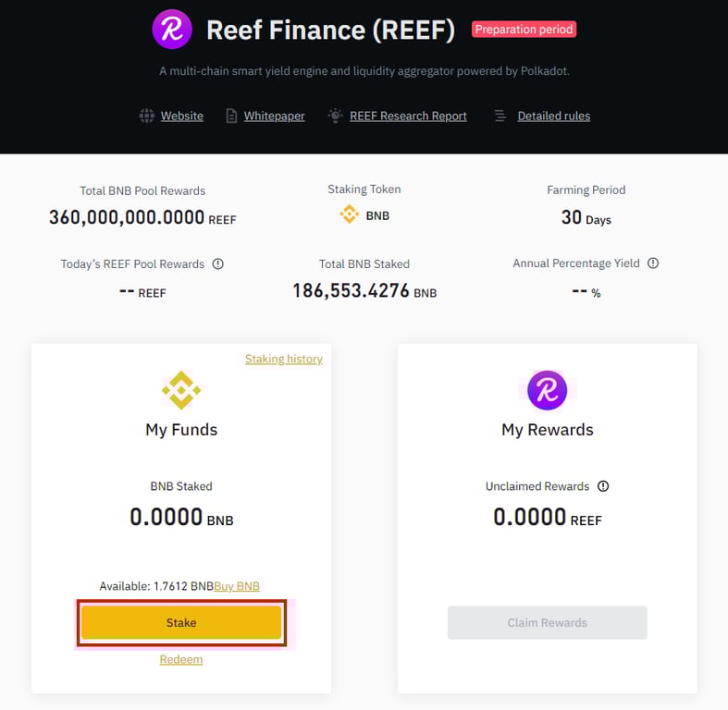The width and height of the screenshot is (728, 710).
Task: Open the Website link
Action: 182,116
